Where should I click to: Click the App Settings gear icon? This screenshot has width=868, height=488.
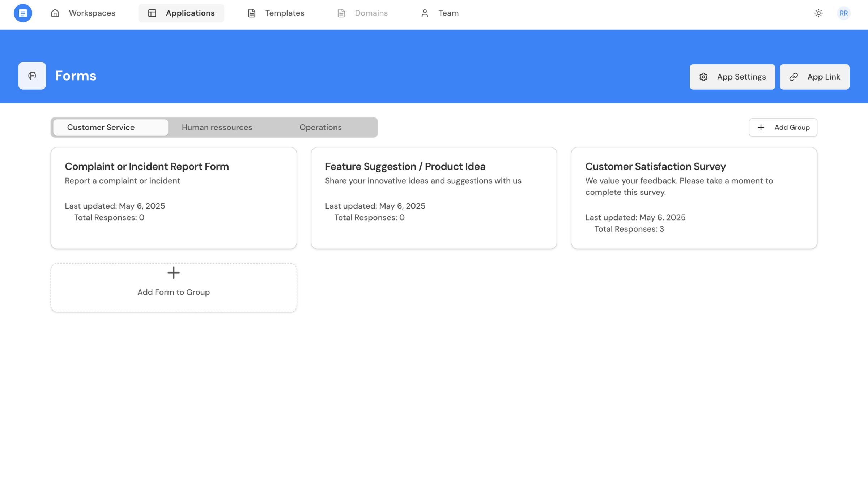(x=703, y=77)
